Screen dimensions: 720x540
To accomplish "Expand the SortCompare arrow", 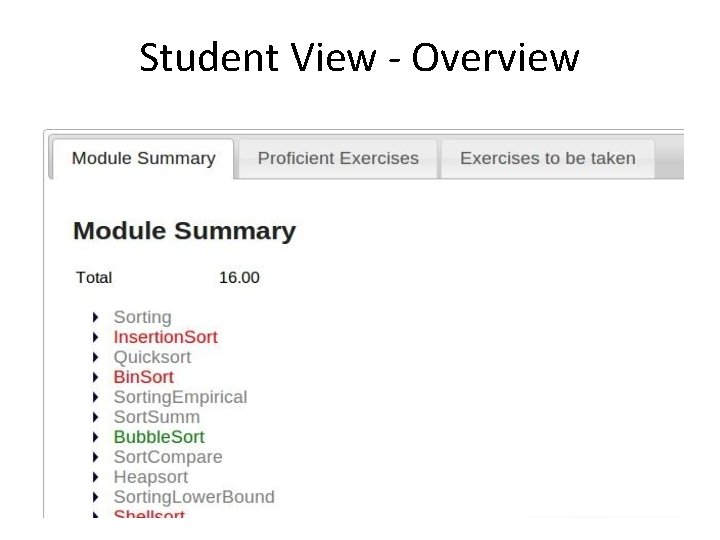I will point(96,458).
